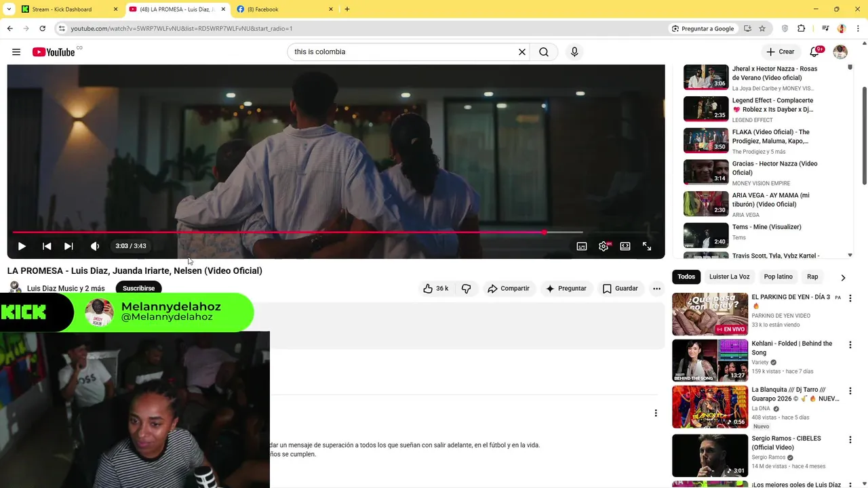The image size is (868, 488).
Task: Click in the YouTube search field
Action: (x=403, y=52)
